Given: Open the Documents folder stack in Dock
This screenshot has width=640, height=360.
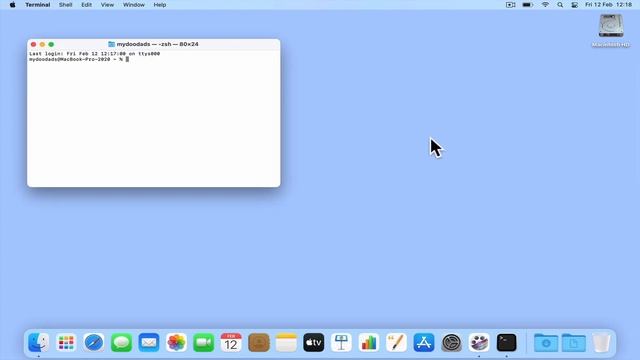Looking at the screenshot, I should point(573,342).
